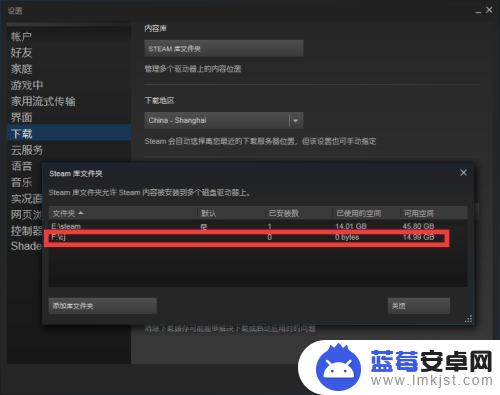Switch to 家庭 settings category
This screenshot has width=500, height=395.
pos(21,69)
